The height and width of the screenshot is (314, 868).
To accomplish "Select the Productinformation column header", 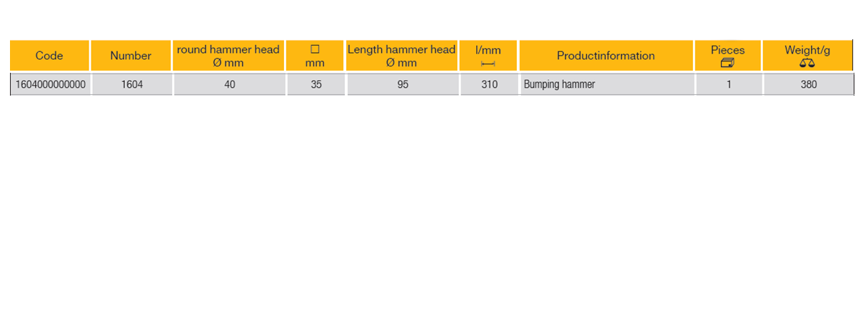I will (x=605, y=56).
